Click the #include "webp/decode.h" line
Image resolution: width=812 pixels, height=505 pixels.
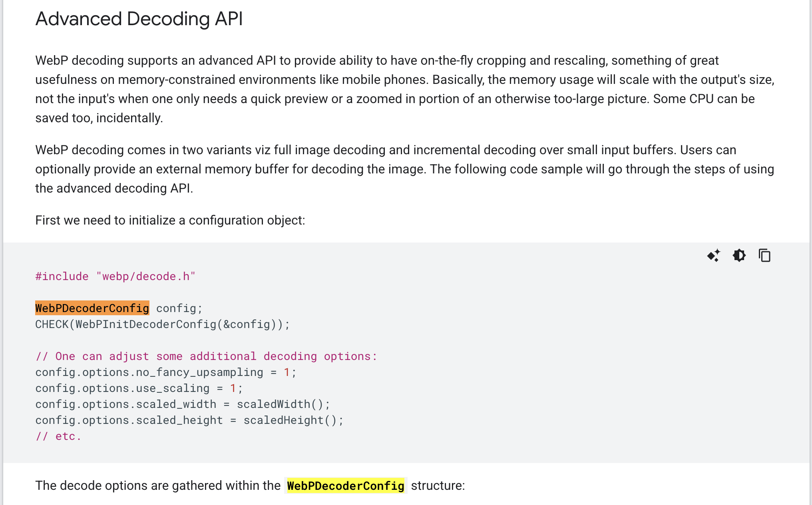click(115, 276)
